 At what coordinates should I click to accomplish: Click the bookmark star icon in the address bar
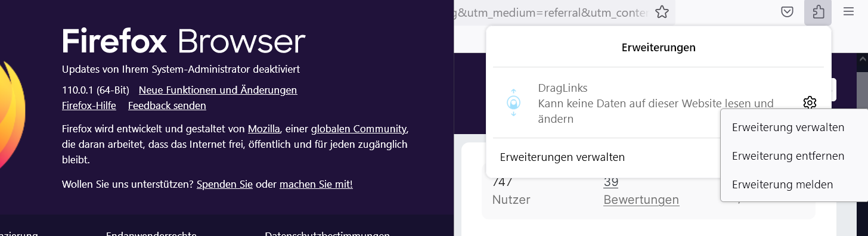(662, 12)
